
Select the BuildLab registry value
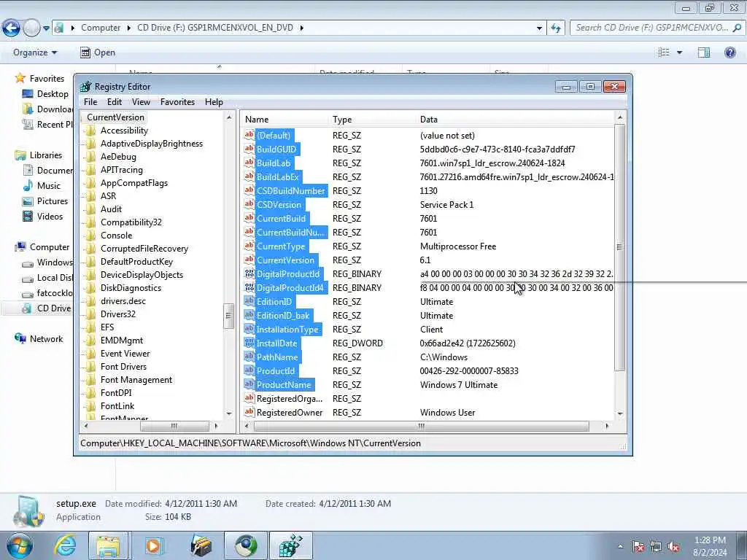tap(274, 163)
